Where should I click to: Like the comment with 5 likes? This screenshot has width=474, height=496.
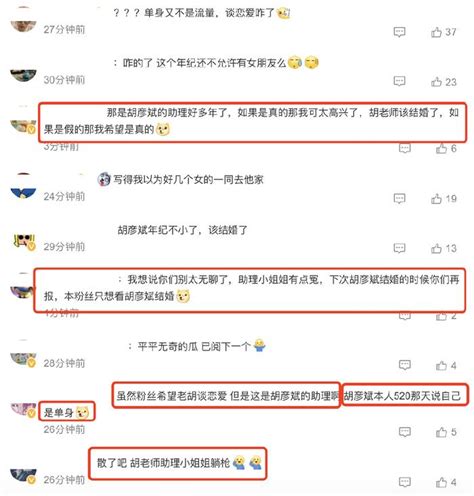pyautogui.click(x=441, y=432)
